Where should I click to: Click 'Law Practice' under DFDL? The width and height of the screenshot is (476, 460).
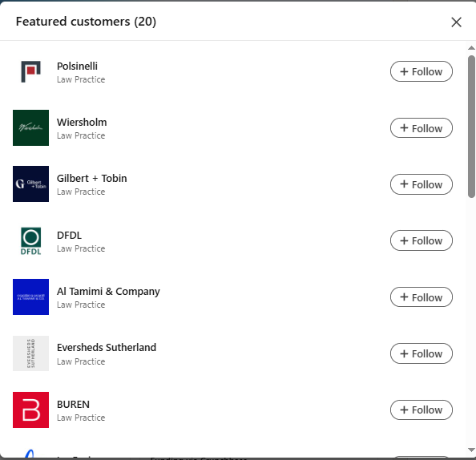pos(81,248)
